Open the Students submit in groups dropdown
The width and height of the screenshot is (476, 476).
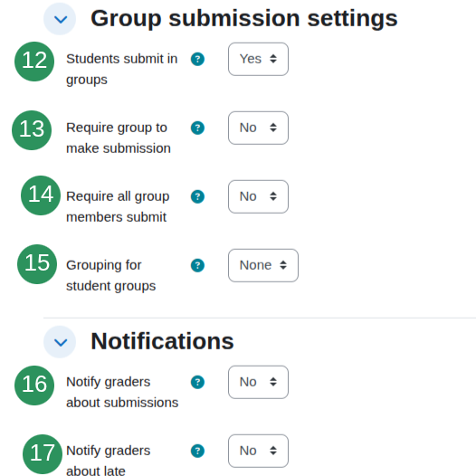[258, 59]
